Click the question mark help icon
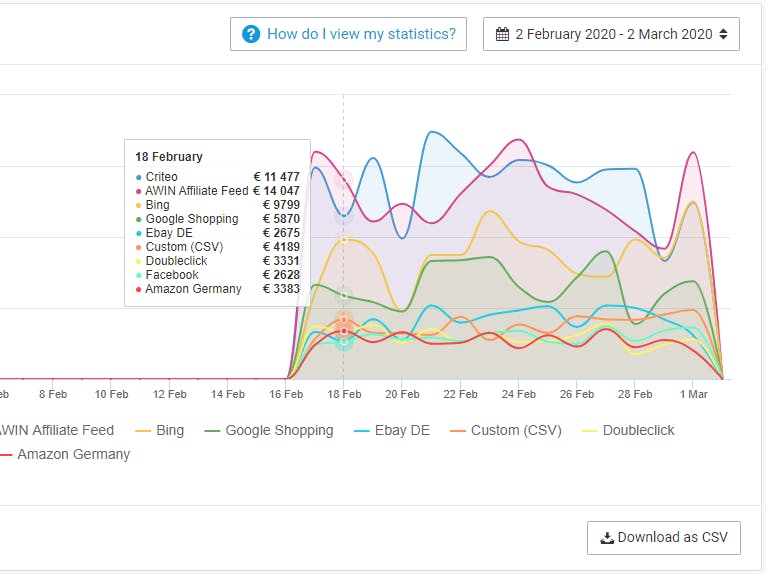766x574 pixels. coord(251,34)
